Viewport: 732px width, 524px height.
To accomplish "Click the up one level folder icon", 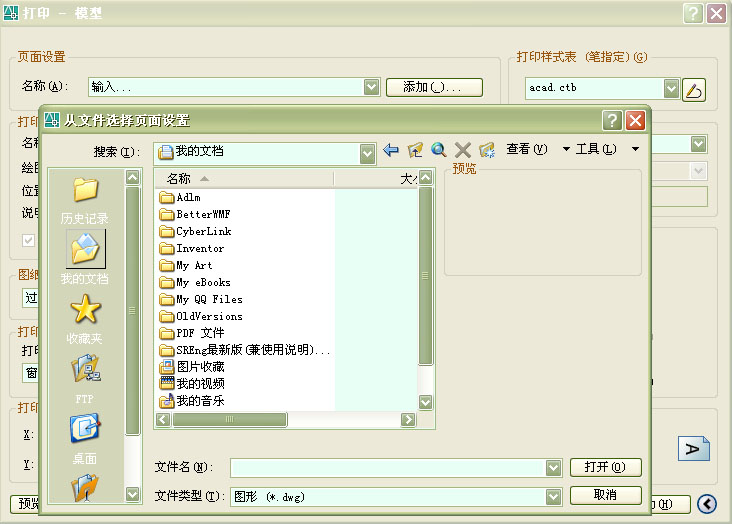I will pos(415,150).
